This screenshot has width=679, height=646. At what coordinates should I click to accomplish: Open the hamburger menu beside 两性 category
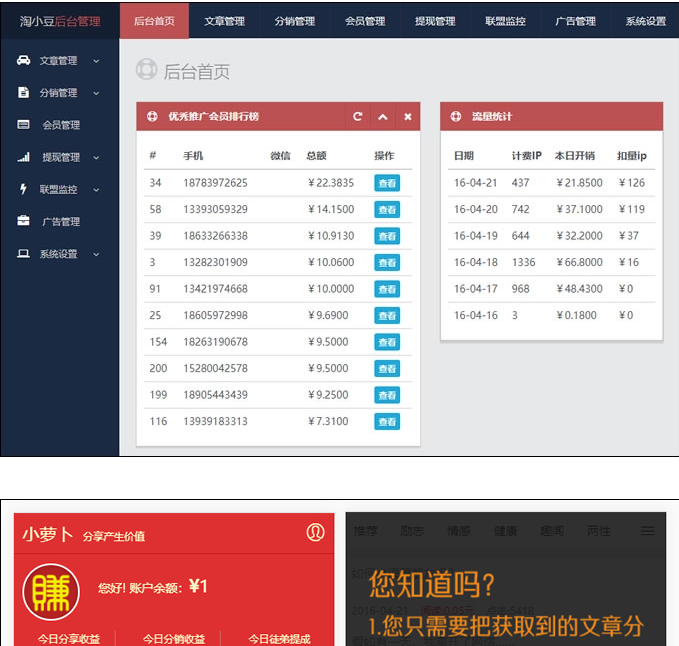click(648, 531)
